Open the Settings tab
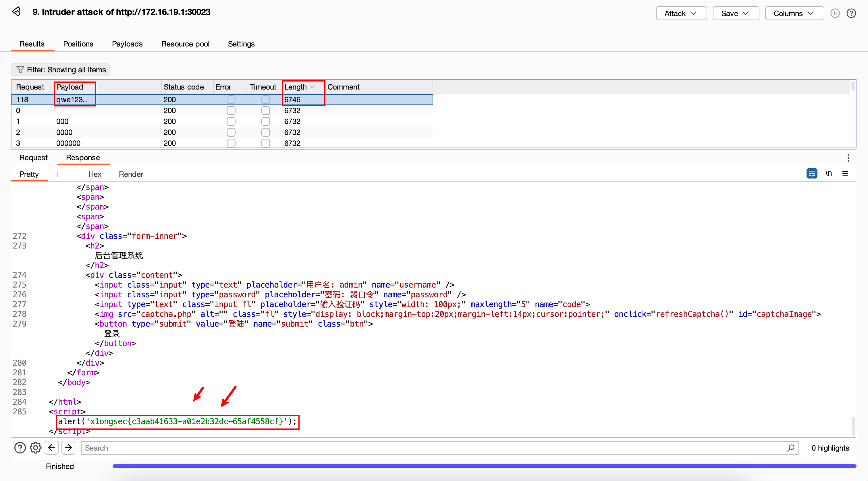868x481 pixels. pyautogui.click(x=241, y=44)
